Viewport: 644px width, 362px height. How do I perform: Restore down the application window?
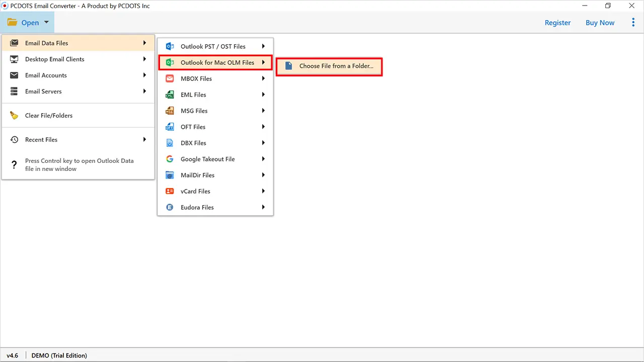(608, 6)
